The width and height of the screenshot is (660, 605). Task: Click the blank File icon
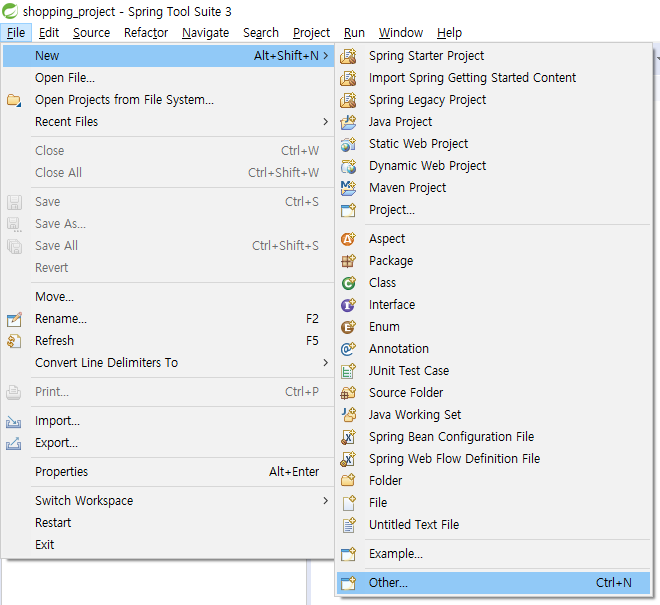pyautogui.click(x=348, y=503)
